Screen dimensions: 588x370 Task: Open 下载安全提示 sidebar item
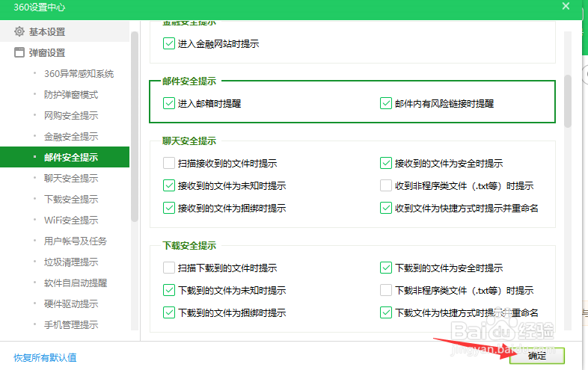[71, 199]
